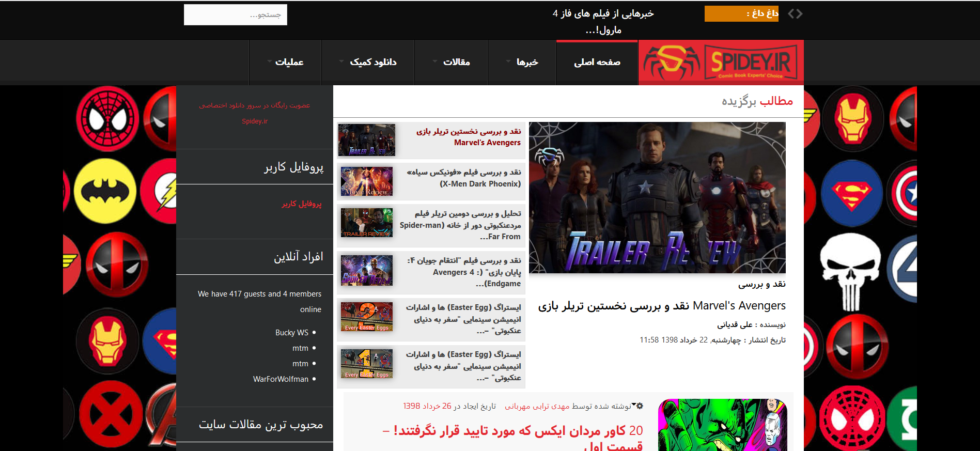Click the gear icon beside article author line
The image size is (980, 451).
[x=640, y=406]
